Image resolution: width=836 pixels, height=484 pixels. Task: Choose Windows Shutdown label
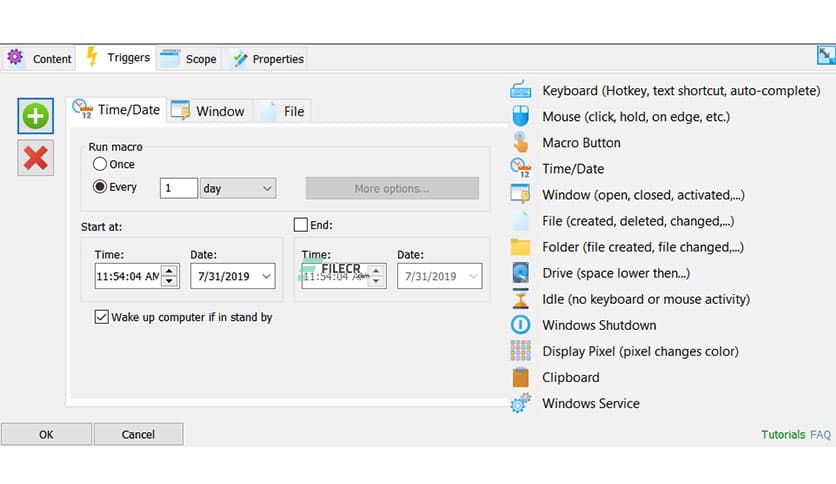click(x=599, y=325)
